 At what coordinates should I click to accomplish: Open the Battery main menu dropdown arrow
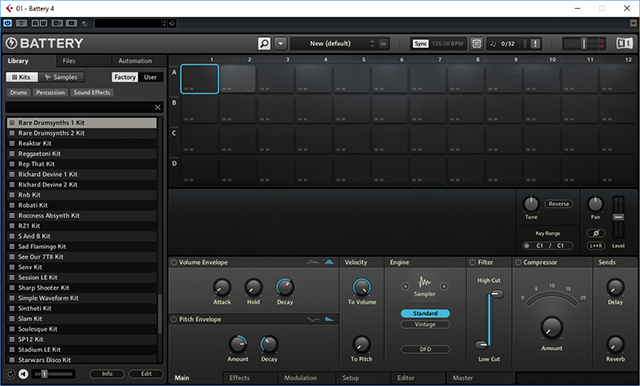click(x=281, y=43)
